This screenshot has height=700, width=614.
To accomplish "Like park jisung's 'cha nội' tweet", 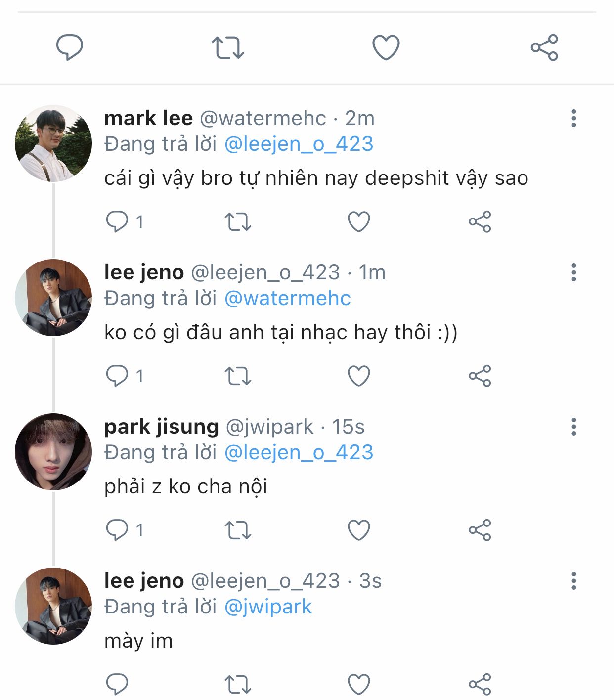I will [x=359, y=530].
